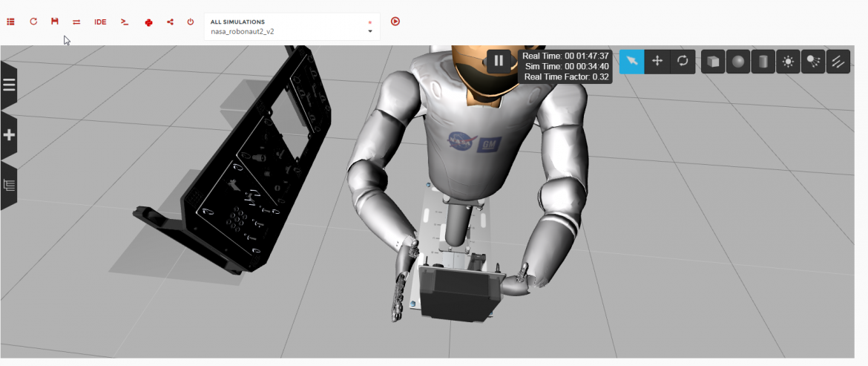Screen dimensions: 868x366
Task: Click the Real Time Factor text
Action: tap(566, 76)
